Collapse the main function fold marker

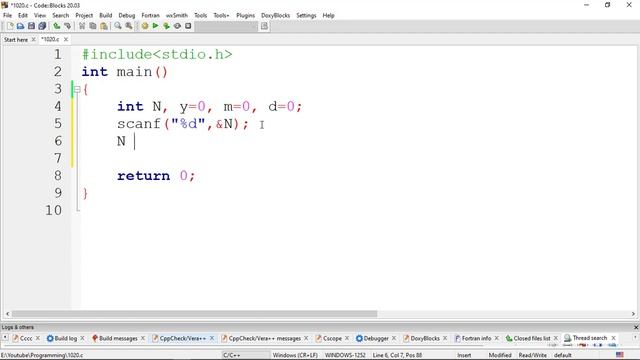tap(77, 89)
